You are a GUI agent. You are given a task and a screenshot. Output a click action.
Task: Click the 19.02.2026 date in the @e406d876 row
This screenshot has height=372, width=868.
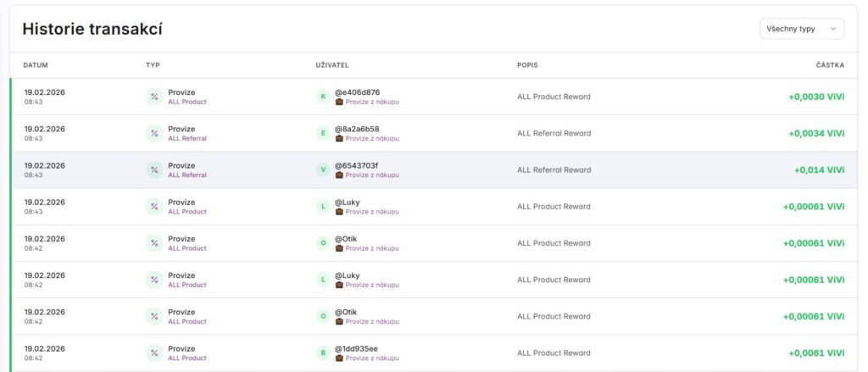point(44,92)
